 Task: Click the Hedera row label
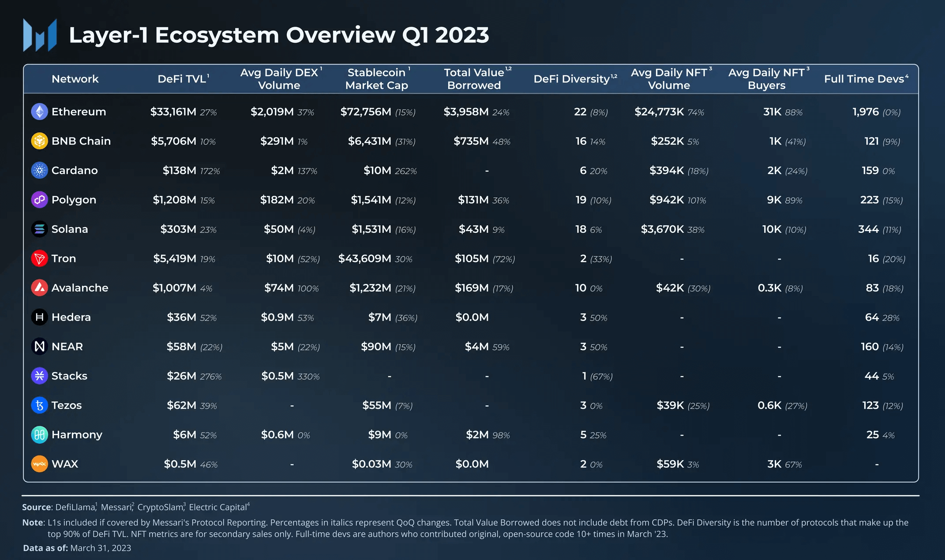(71, 317)
